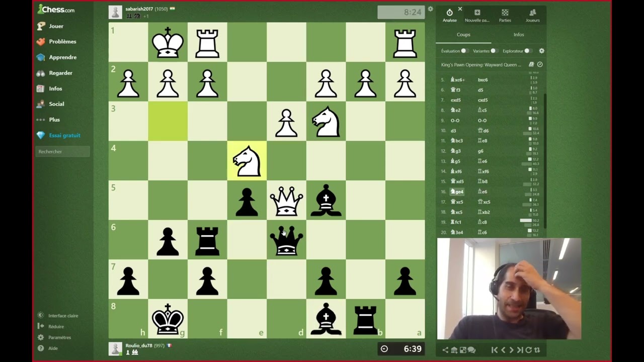Select move 19 Rfc1
Image resolution: width=644 pixels, height=362 pixels.
pyautogui.click(x=456, y=222)
